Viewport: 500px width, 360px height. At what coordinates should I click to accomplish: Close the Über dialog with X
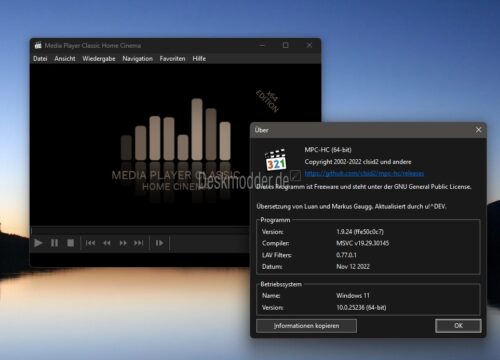(x=478, y=130)
